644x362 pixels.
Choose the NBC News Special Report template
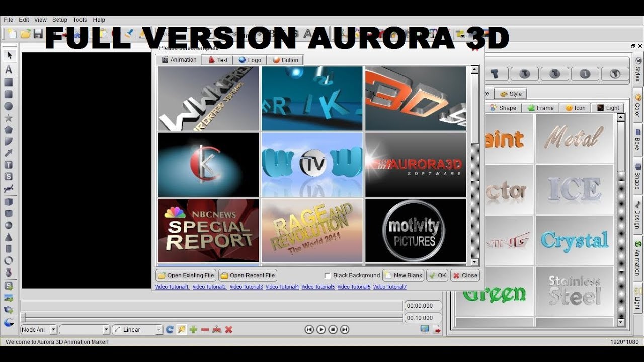coord(208,230)
